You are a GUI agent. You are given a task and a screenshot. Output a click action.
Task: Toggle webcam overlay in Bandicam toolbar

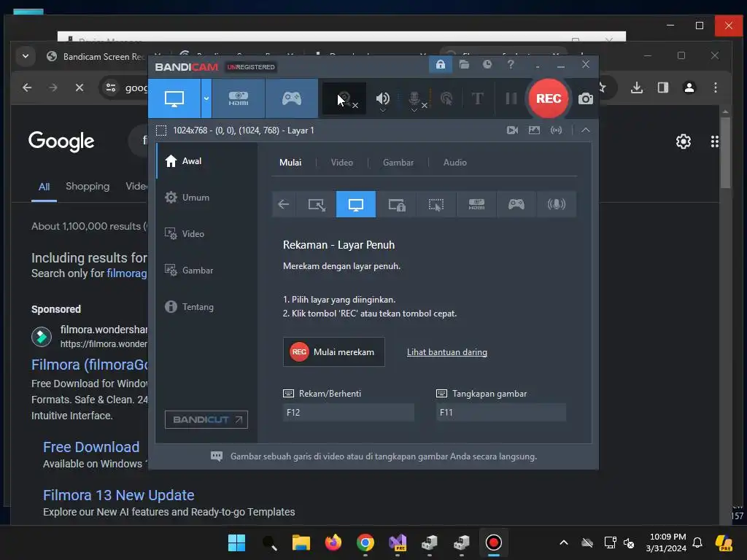(x=344, y=98)
